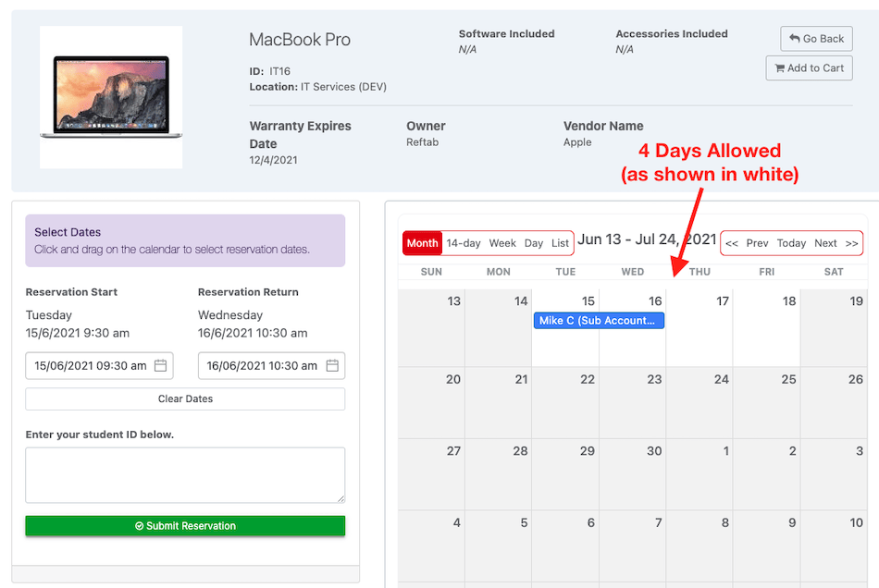This screenshot has width=879, height=588.
Task: Click the checkmark icon on Submit Reservation
Action: coord(139,525)
